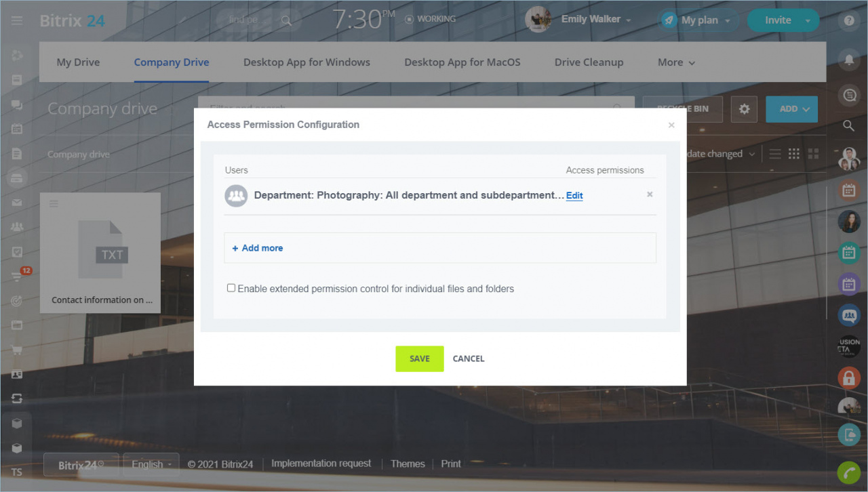Click the Implementation request footer link

pos(321,464)
